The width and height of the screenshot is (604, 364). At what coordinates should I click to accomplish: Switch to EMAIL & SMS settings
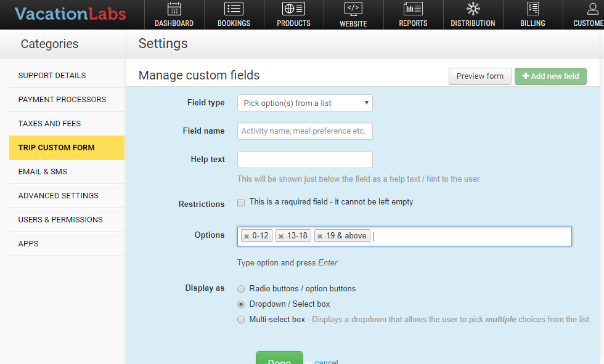(x=42, y=171)
